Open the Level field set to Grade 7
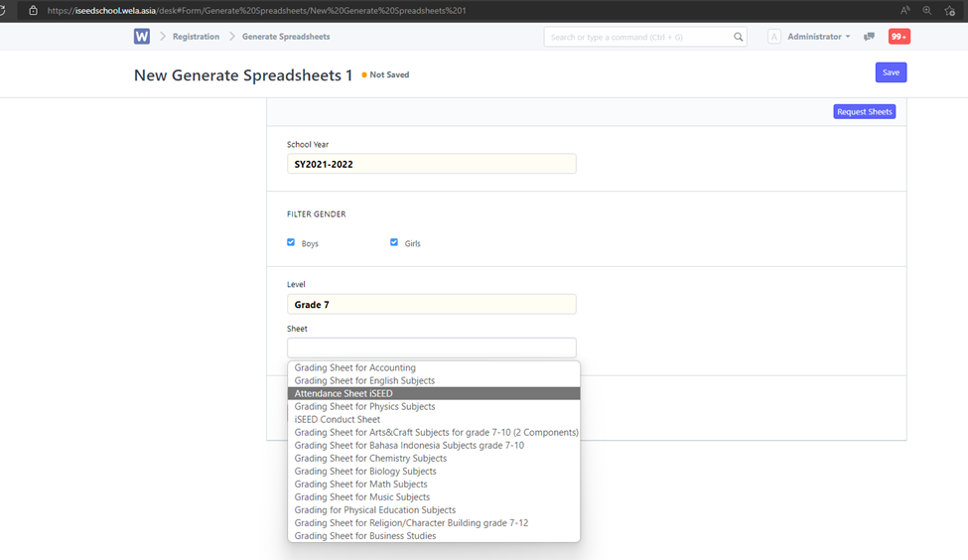This screenshot has width=968, height=560. pos(431,305)
